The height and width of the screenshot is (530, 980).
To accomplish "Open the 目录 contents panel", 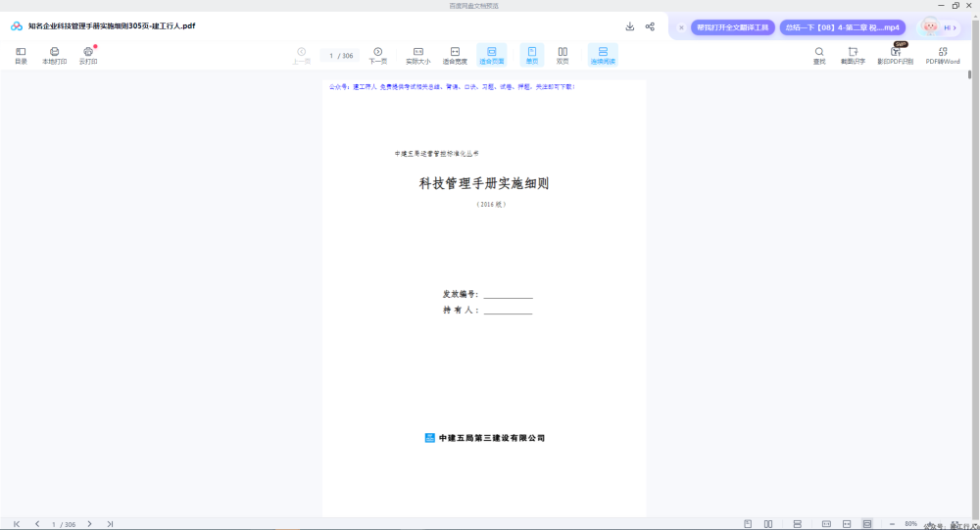I will (x=21, y=55).
